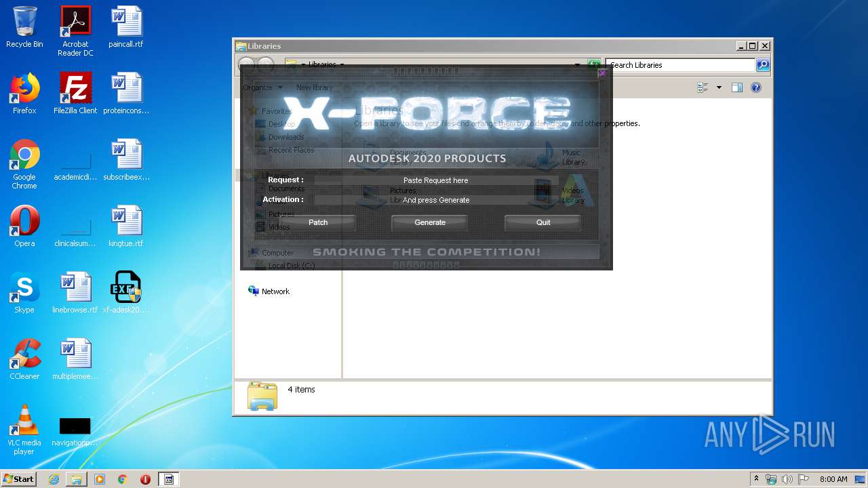
Task: Open the network tray icon
Action: (x=771, y=479)
